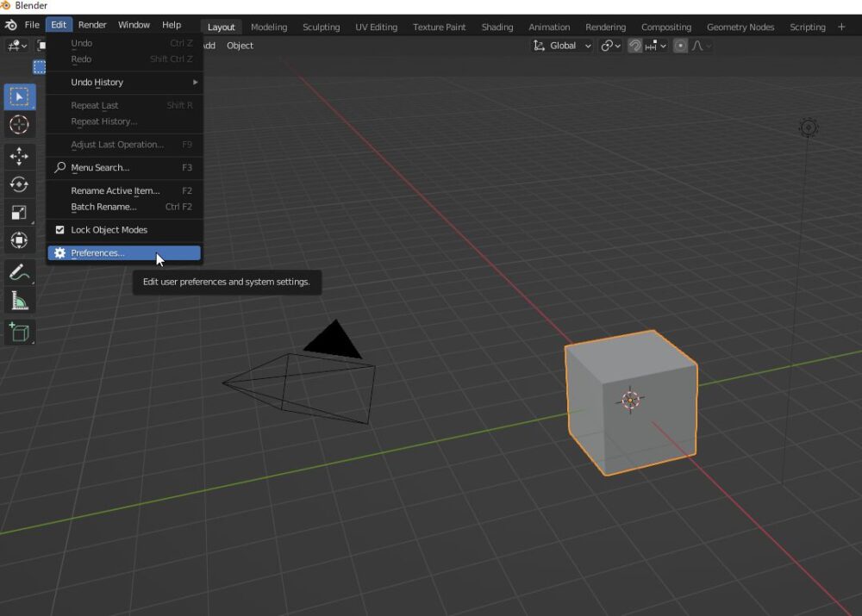Click the set selection mode box icon

tap(40, 67)
